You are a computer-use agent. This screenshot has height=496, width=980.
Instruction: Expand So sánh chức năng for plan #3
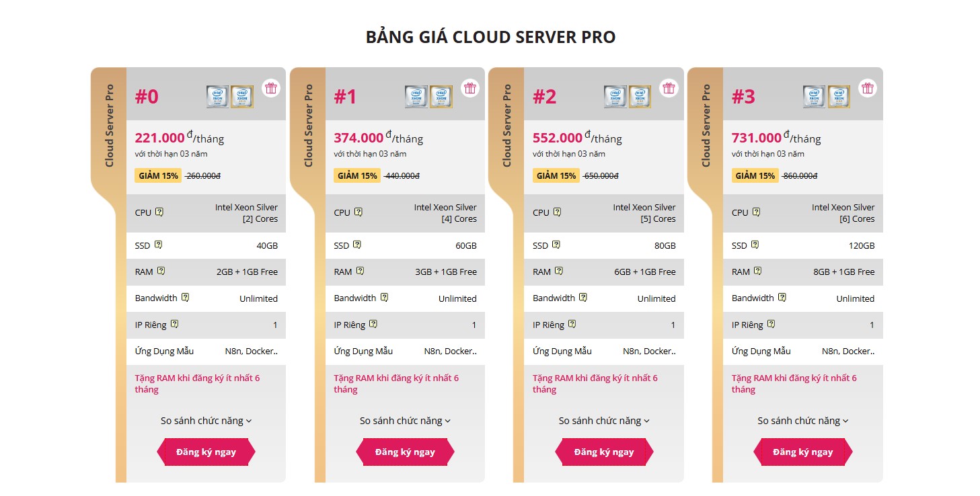coord(803,421)
